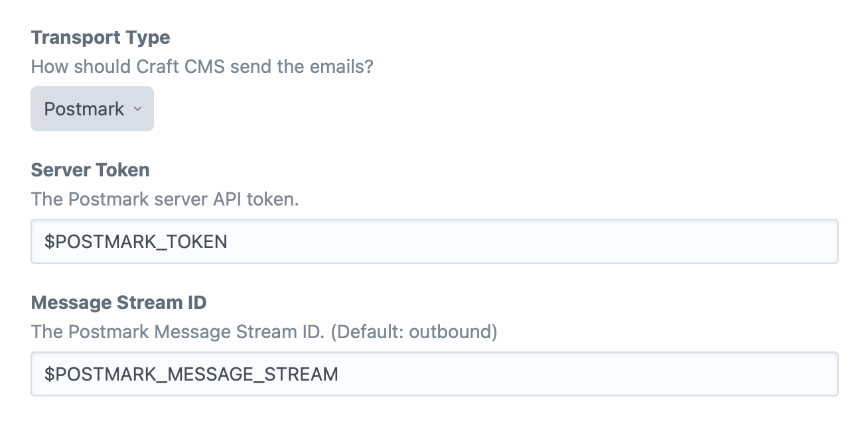The width and height of the screenshot is (868, 427).
Task: Click the Postmark label inside the dropdown
Action: 83,108
